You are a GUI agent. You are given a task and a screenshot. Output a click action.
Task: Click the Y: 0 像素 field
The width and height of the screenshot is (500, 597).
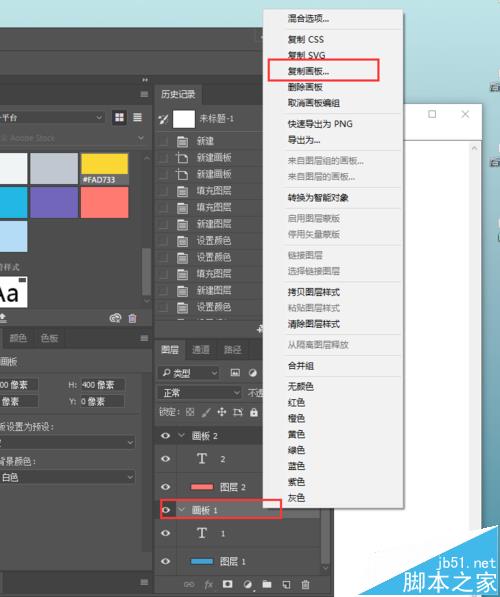tap(102, 401)
